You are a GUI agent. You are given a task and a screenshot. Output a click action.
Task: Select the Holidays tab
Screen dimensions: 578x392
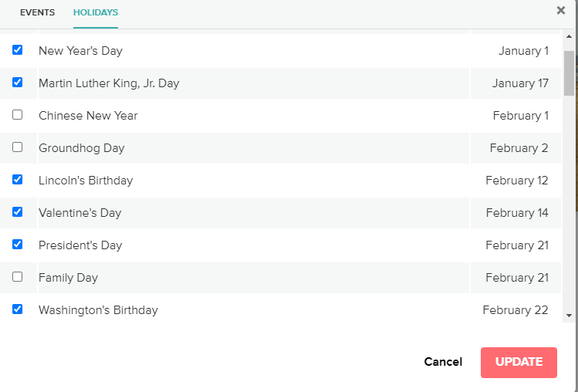[96, 12]
